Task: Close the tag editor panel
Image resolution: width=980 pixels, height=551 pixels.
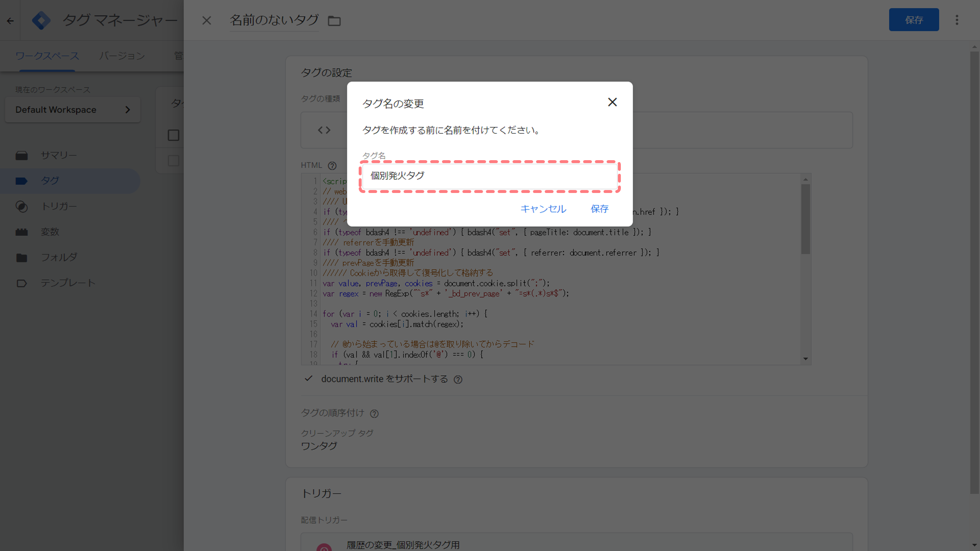Action: click(206, 21)
